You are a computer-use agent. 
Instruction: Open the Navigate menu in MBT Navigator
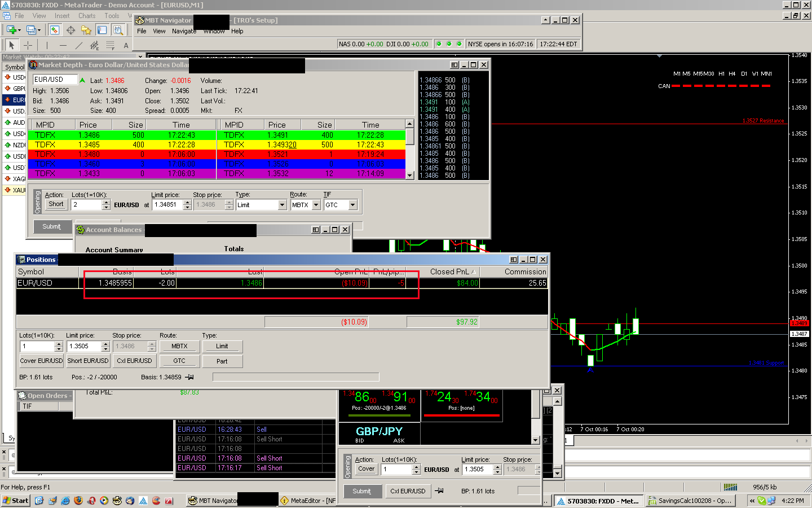coord(184,31)
